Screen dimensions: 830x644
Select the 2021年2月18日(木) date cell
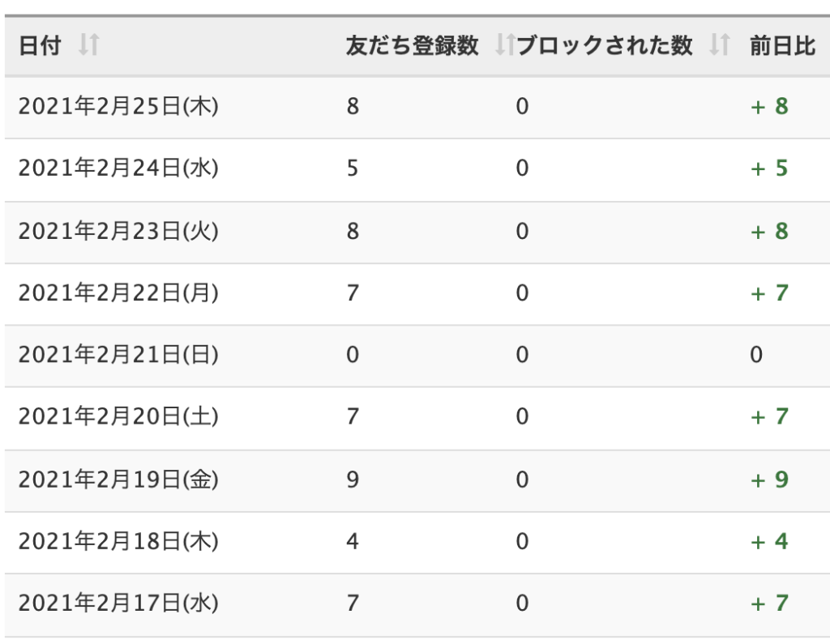(x=118, y=541)
